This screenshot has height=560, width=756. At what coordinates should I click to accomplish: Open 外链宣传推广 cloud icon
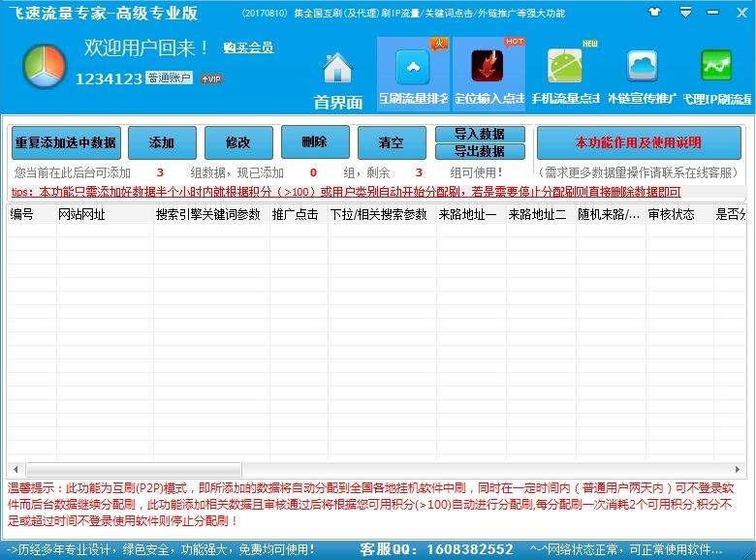tap(642, 66)
